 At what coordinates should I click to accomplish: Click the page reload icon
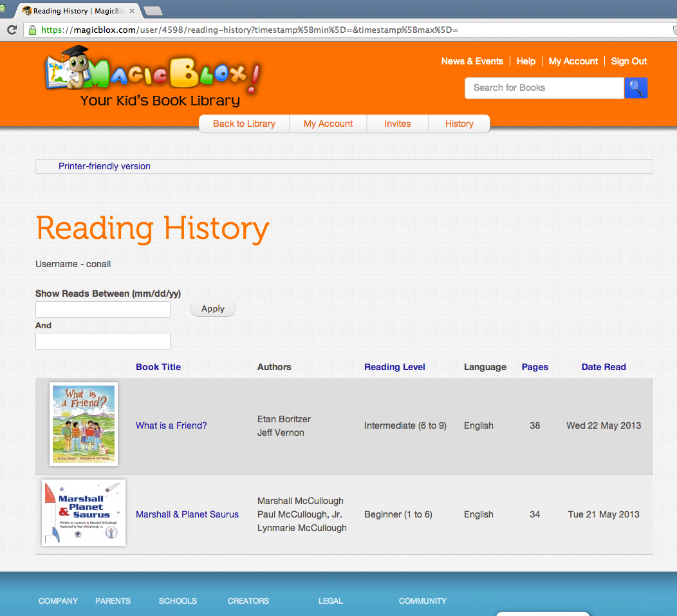[x=12, y=29]
